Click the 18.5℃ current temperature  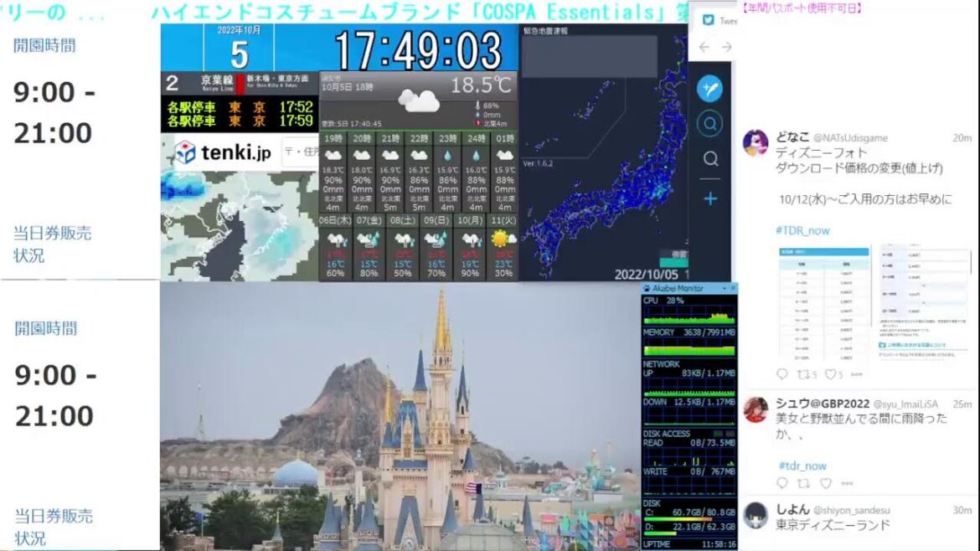pos(481,85)
